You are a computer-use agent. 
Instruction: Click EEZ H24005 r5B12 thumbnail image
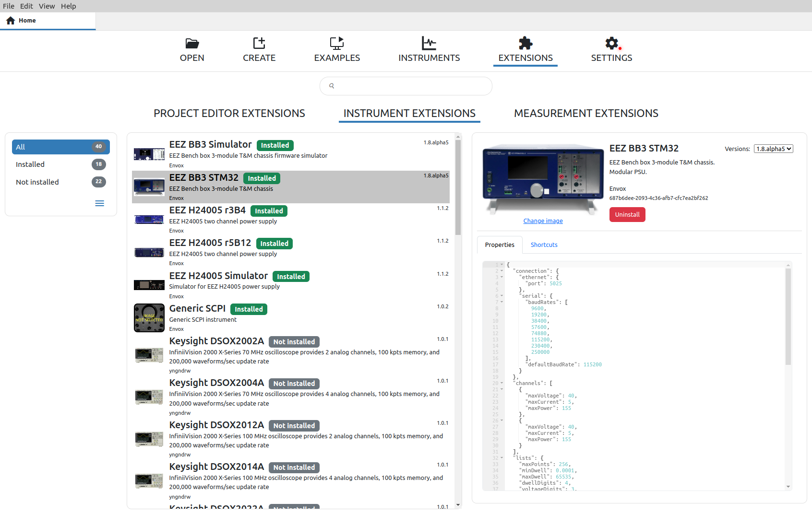149,252
